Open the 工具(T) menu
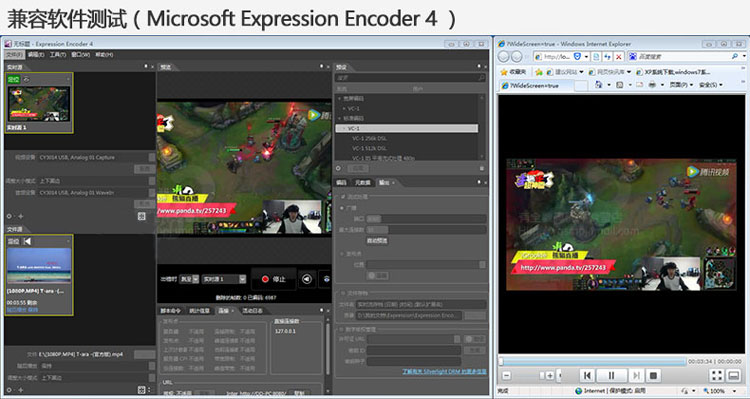The width and height of the screenshot is (750, 399). tap(58, 55)
